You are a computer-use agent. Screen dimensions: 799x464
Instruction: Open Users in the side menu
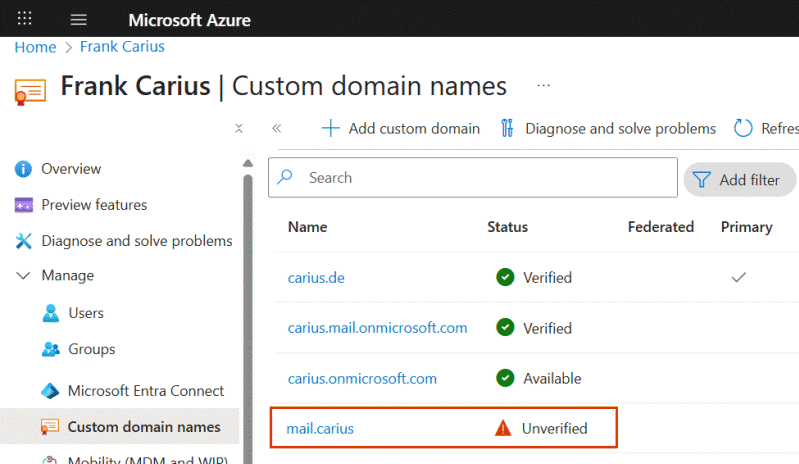pyautogui.click(x=86, y=313)
